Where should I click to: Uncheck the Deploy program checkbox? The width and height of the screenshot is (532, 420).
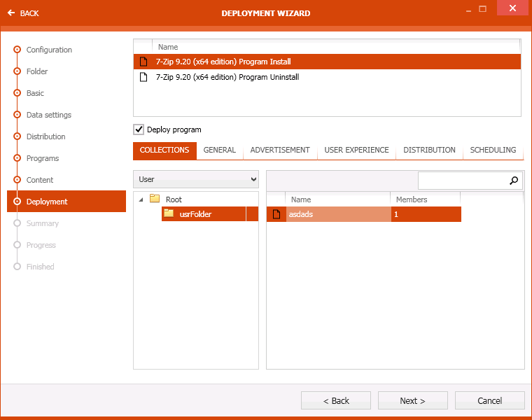point(139,129)
